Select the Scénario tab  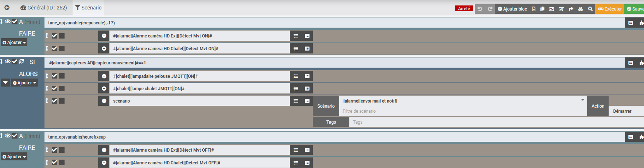tap(89, 8)
